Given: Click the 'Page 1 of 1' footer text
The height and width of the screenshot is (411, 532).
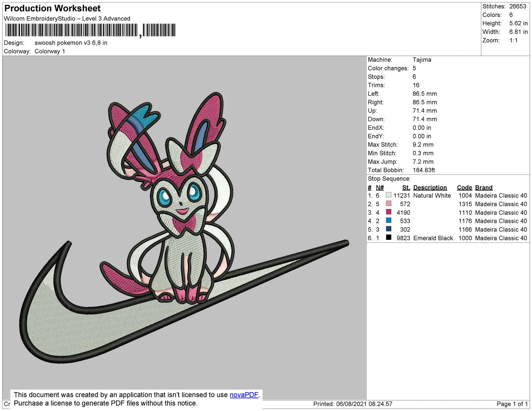Looking at the screenshot, I should tap(512, 404).
